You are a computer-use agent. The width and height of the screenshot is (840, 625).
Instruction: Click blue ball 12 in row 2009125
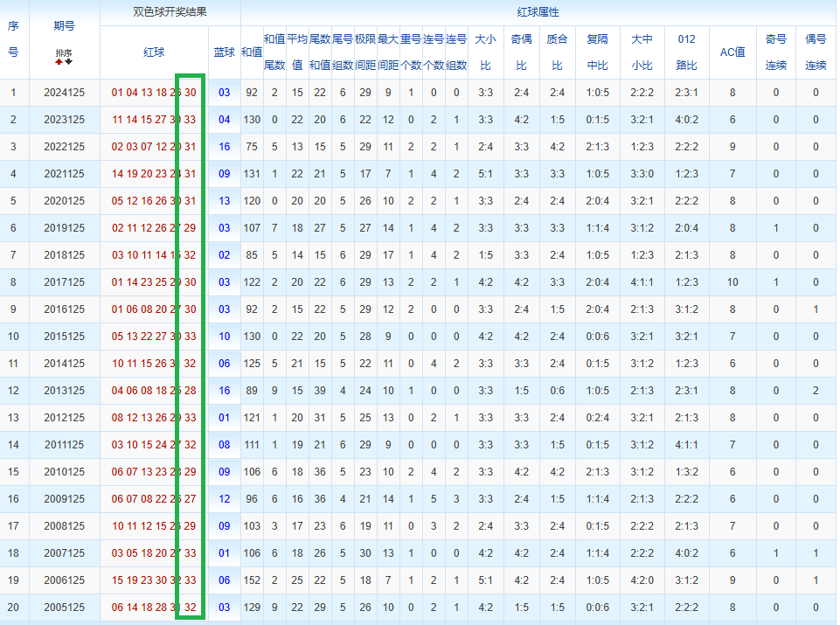(224, 498)
